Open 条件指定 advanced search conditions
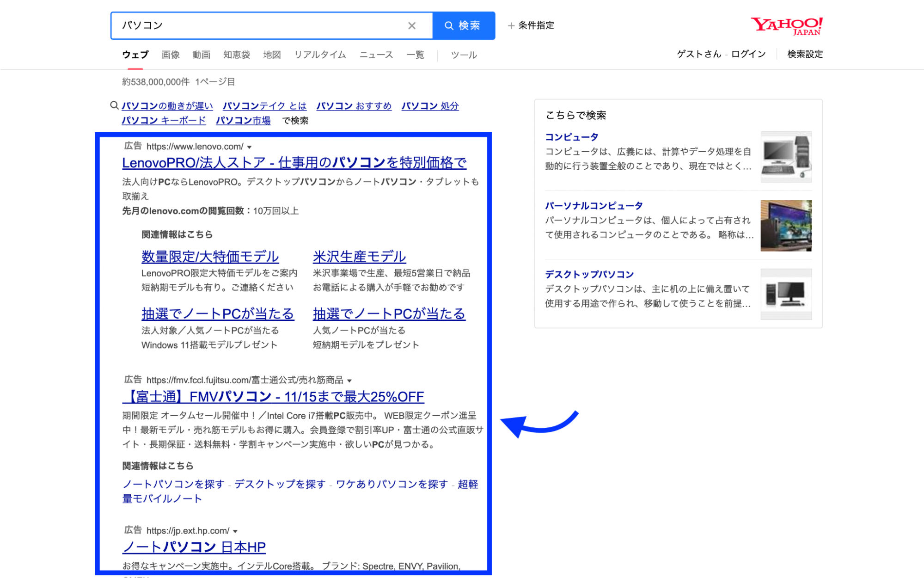This screenshot has width=924, height=578. tap(531, 25)
